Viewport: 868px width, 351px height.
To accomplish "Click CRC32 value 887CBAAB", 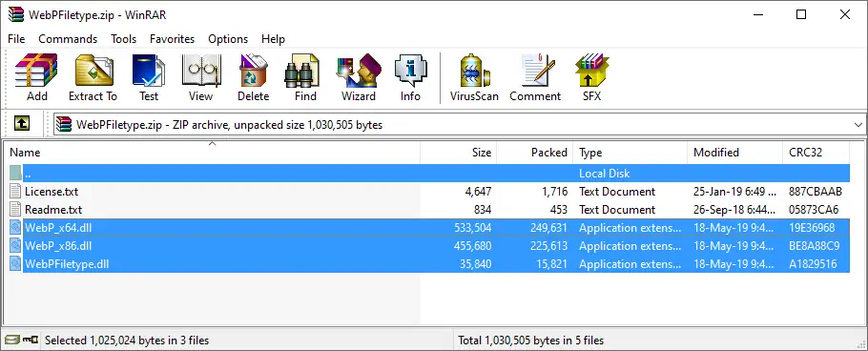I will point(816,192).
